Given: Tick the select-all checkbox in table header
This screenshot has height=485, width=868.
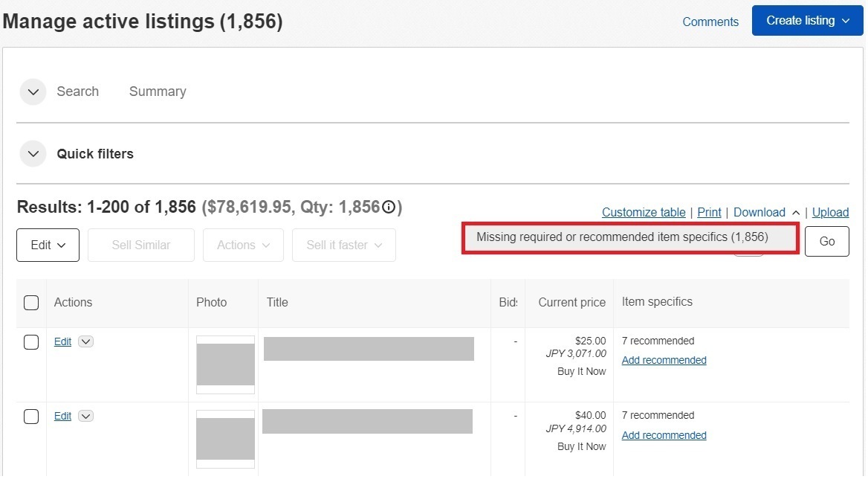Looking at the screenshot, I should [x=31, y=303].
